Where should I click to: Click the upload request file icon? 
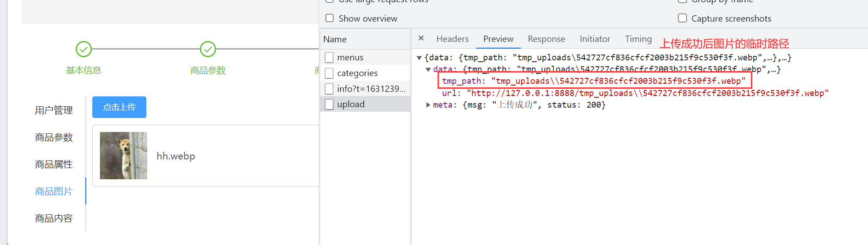[x=329, y=104]
